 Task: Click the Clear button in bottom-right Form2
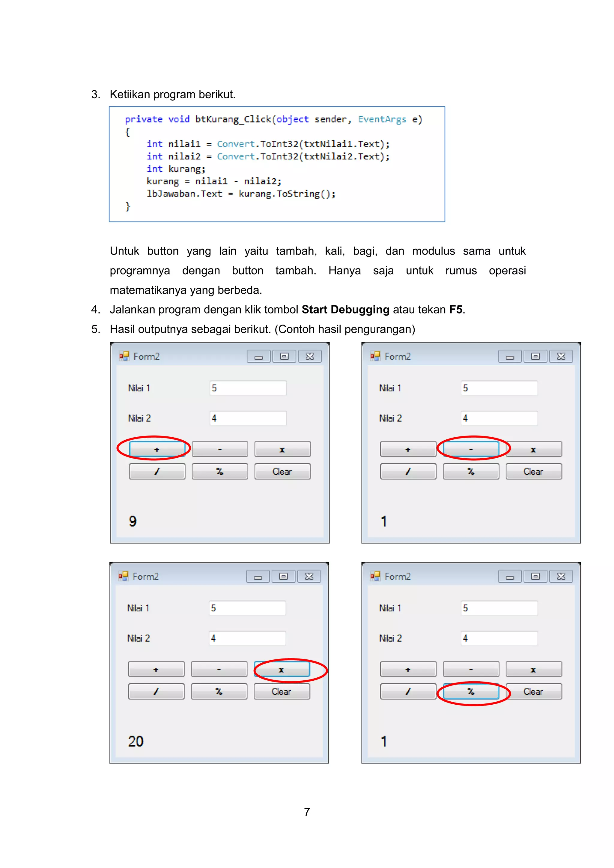tap(533, 691)
